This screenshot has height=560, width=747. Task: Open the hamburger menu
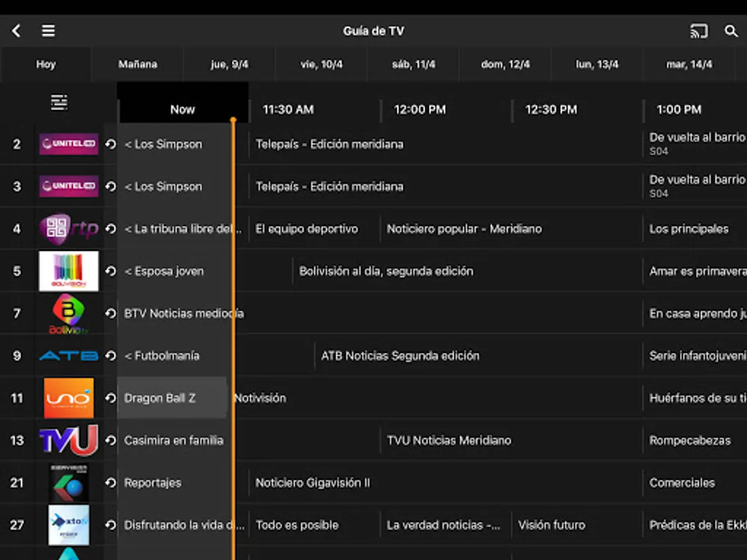click(x=49, y=30)
